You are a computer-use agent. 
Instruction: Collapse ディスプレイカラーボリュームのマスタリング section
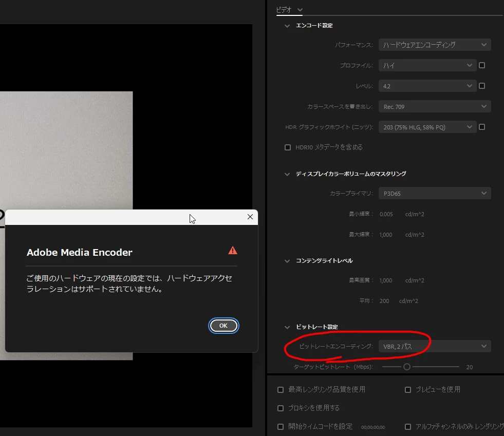point(287,174)
